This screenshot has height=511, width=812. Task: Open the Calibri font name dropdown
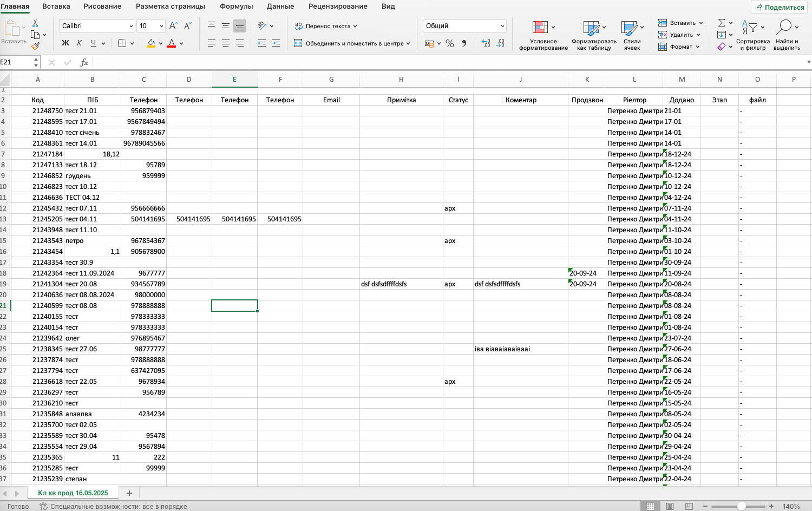click(97, 26)
